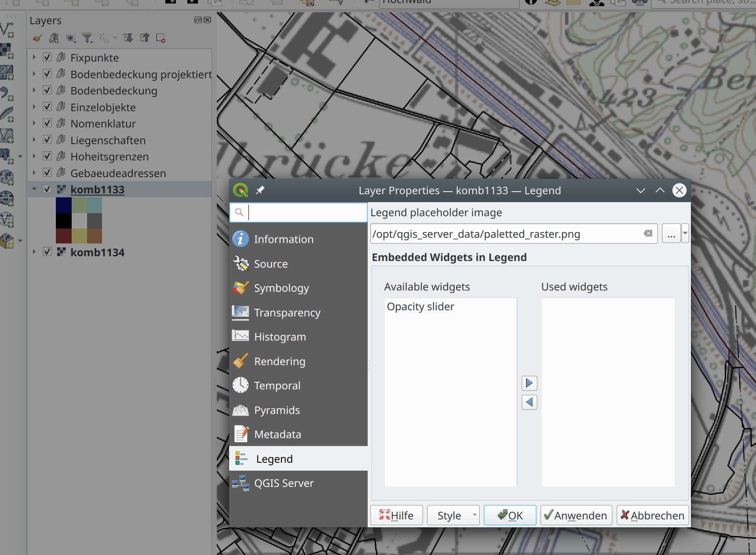The height and width of the screenshot is (555, 756).
Task: Switch to the Symbology tab
Action: click(x=282, y=288)
